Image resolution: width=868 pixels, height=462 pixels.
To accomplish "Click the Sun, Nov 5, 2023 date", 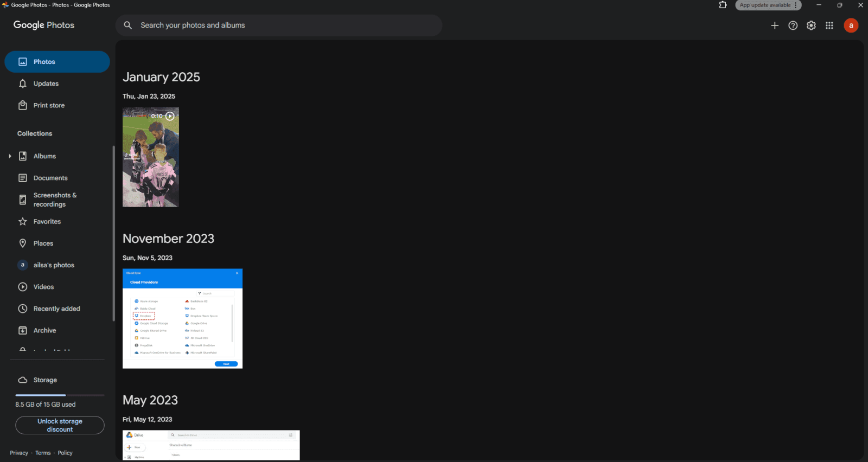I will click(148, 258).
